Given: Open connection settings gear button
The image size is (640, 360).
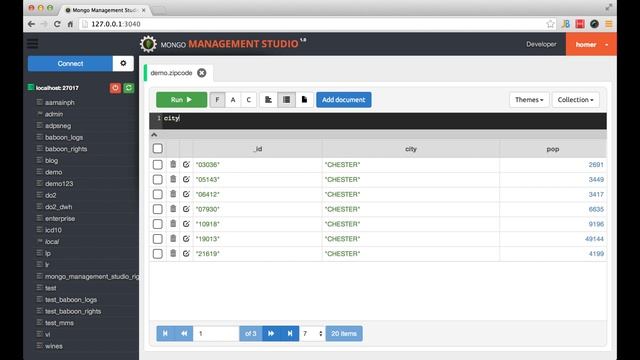Looking at the screenshot, I should pyautogui.click(x=123, y=64).
